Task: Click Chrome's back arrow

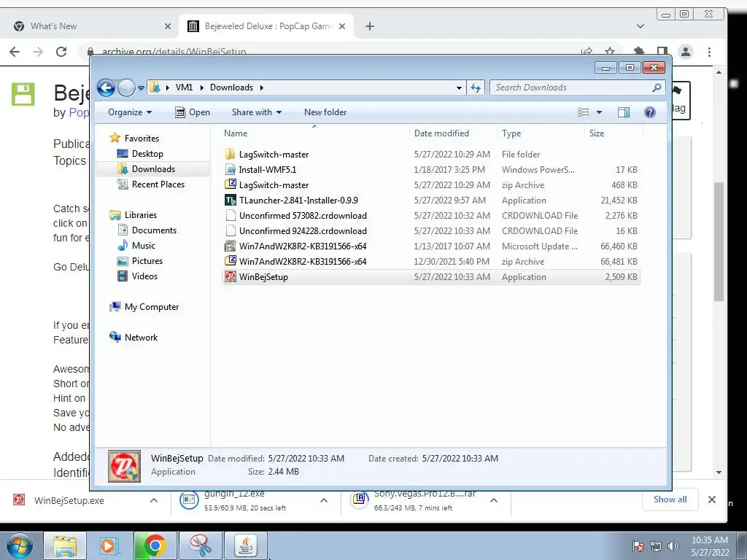Action: tap(15, 52)
